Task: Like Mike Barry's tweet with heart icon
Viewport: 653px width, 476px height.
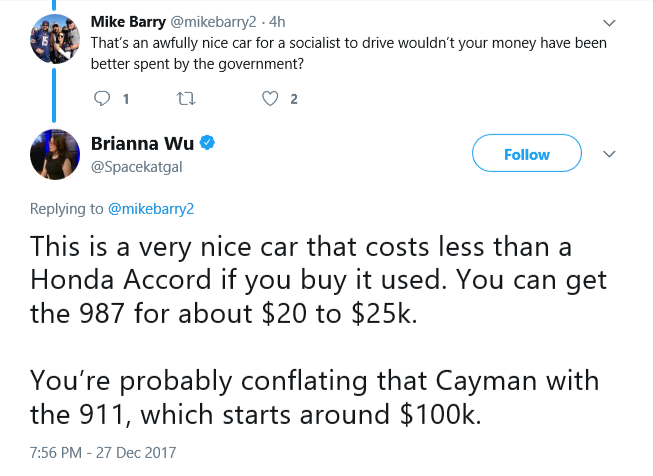Action: 270,99
